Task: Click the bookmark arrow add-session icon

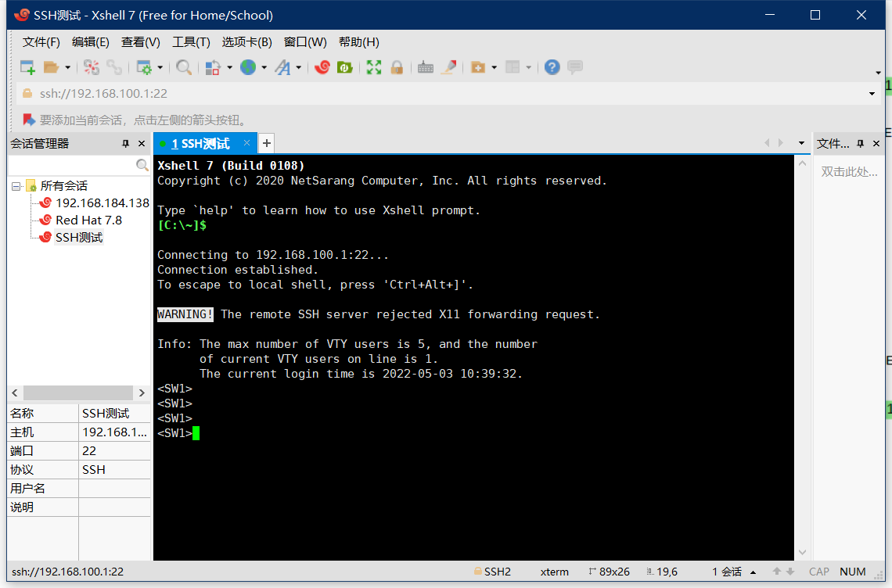Action: tap(28, 120)
